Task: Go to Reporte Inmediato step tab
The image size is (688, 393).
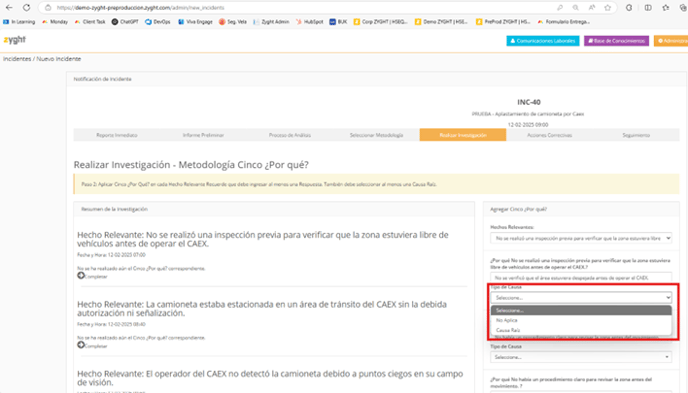Action: click(117, 135)
